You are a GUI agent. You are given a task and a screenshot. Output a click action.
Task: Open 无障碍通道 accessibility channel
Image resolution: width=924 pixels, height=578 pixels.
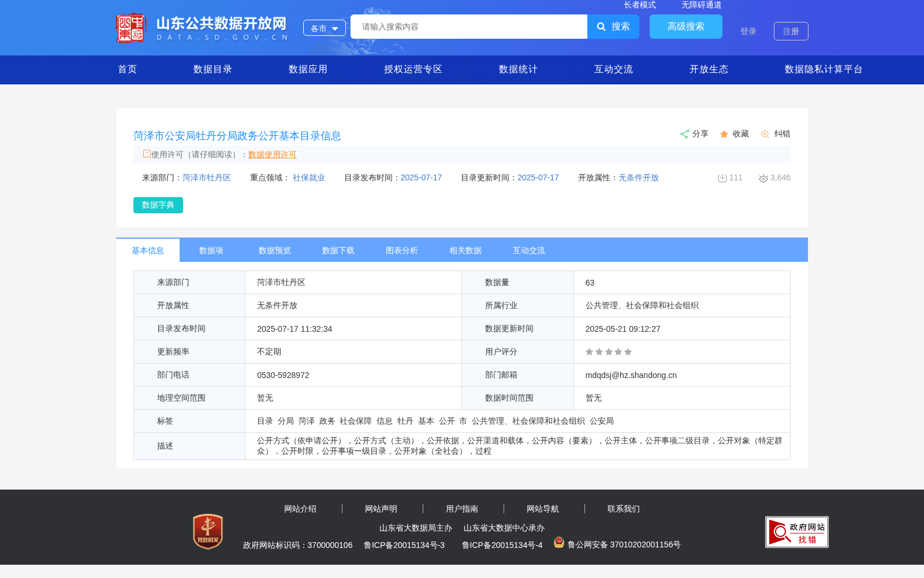(x=702, y=5)
